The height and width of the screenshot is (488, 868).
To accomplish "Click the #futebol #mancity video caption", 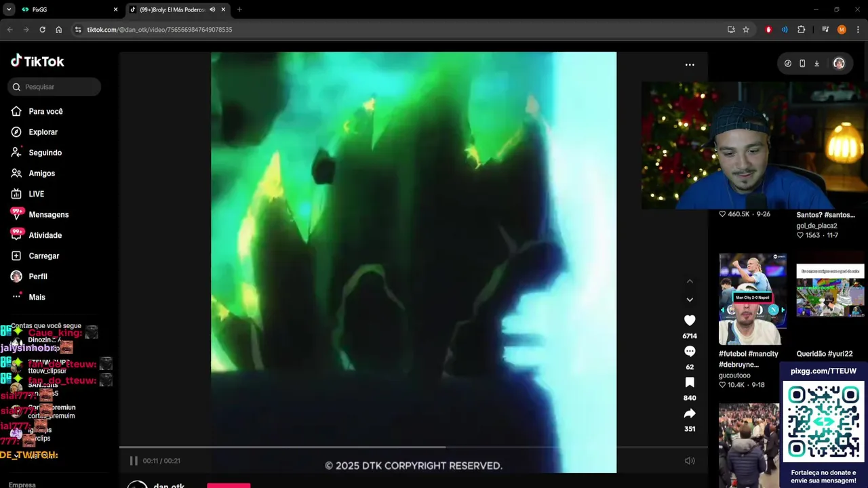I will tap(749, 359).
